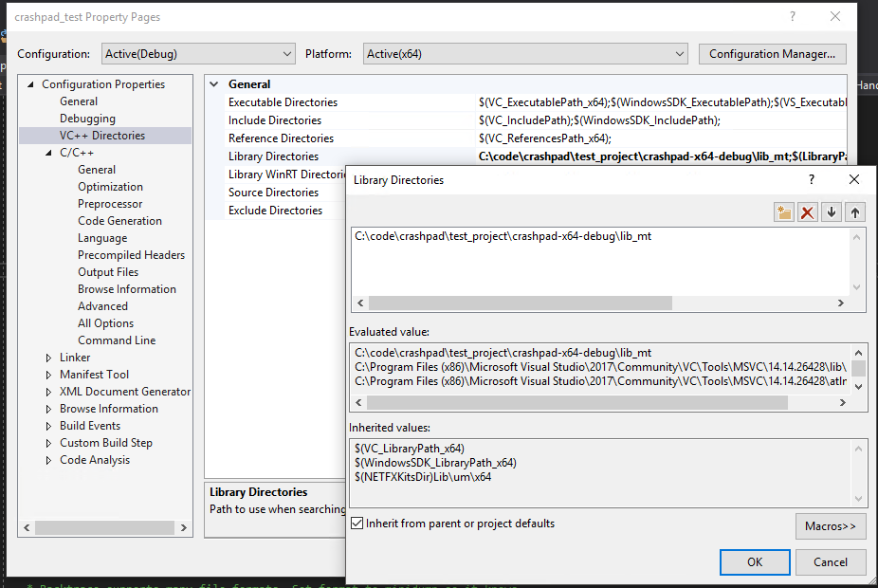Click the help question mark in Library Directories dialog

[811, 179]
